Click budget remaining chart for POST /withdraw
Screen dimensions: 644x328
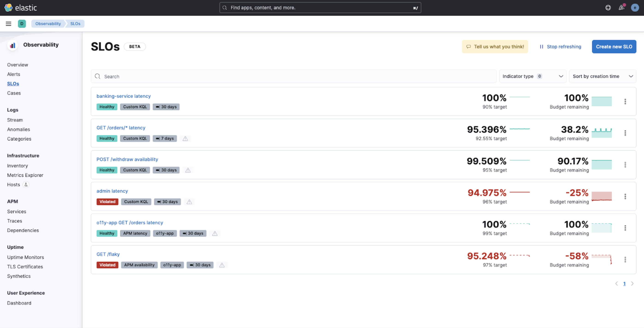click(601, 164)
